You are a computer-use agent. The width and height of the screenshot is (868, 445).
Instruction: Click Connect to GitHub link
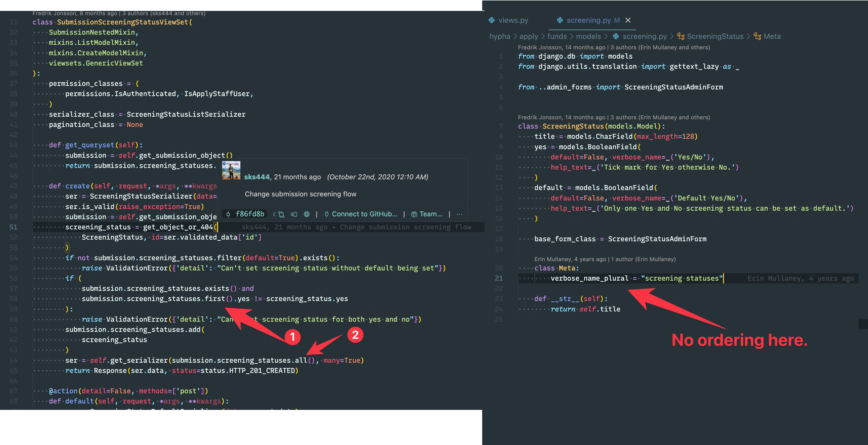[x=364, y=214]
